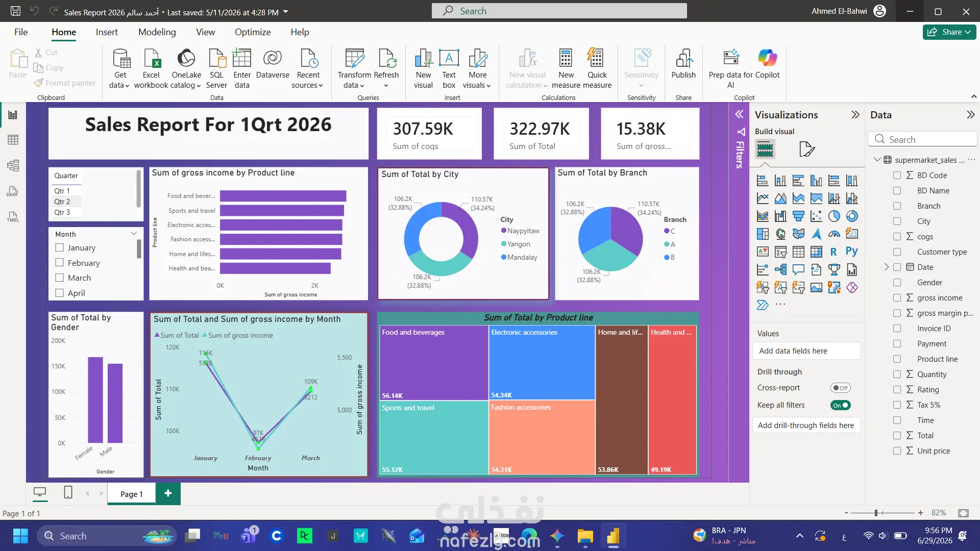Click the Share button
The width and height of the screenshot is (980, 551).
949,32
